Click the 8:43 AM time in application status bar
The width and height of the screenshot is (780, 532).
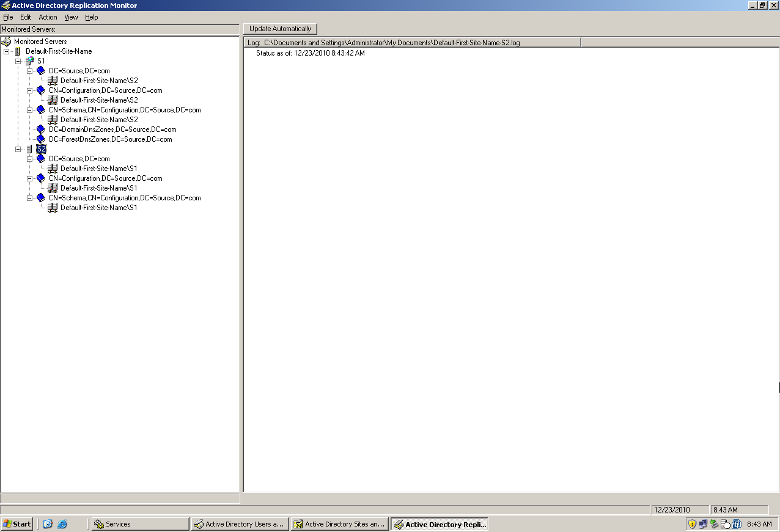click(x=739, y=510)
